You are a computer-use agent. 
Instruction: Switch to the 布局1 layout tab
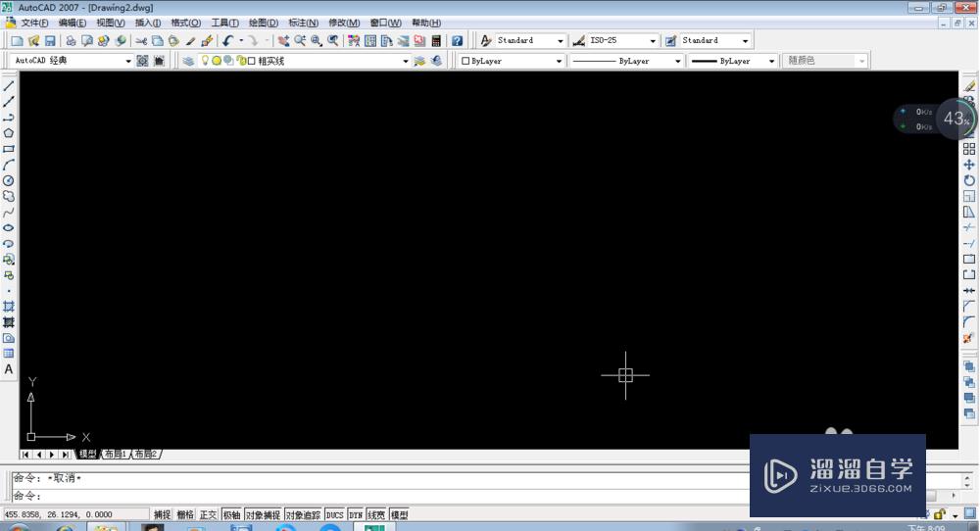click(116, 455)
